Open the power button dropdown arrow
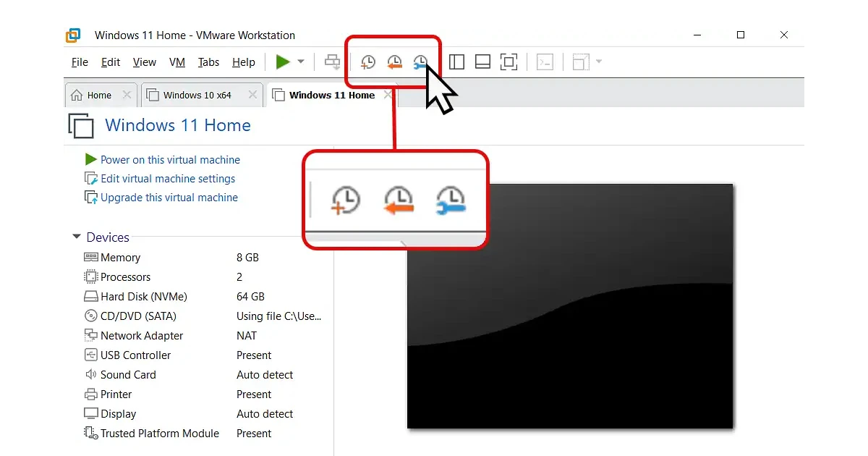The image size is (868, 456). (x=301, y=62)
